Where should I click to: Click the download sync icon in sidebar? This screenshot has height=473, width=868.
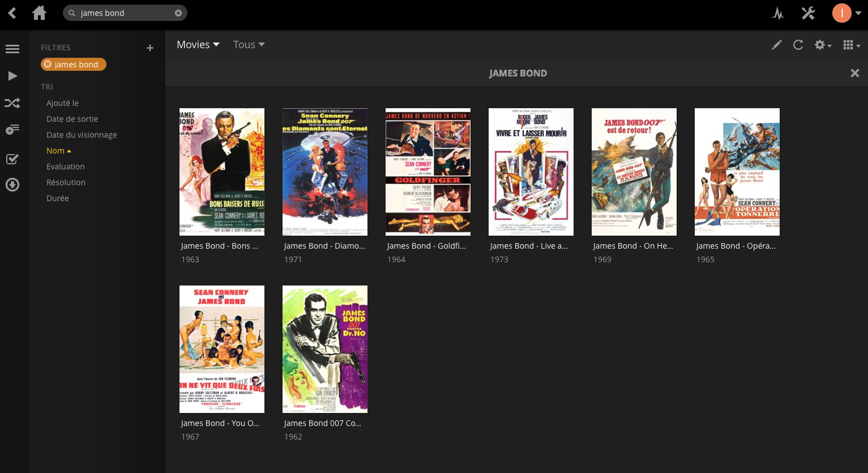pos(12,185)
